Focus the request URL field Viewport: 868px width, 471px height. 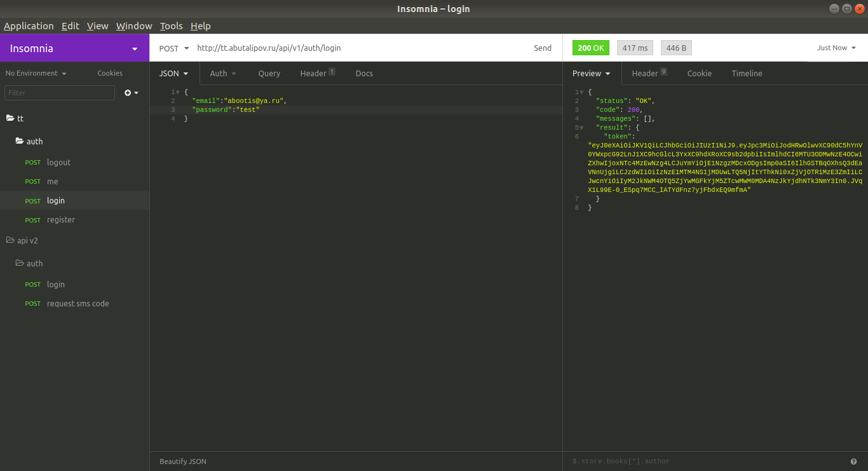[x=359, y=48]
